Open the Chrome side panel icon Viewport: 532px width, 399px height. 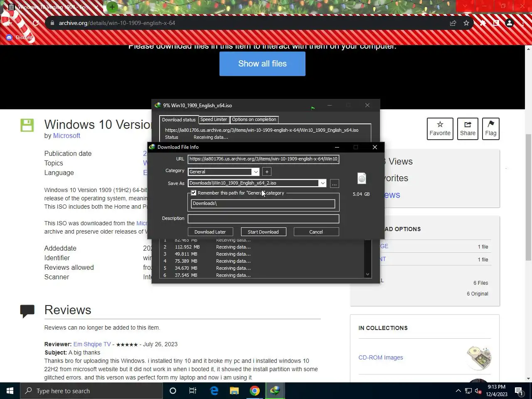point(496,23)
